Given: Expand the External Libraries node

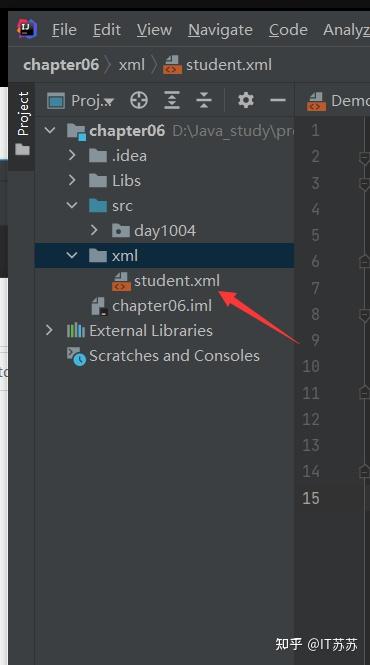Looking at the screenshot, I should tap(49, 330).
